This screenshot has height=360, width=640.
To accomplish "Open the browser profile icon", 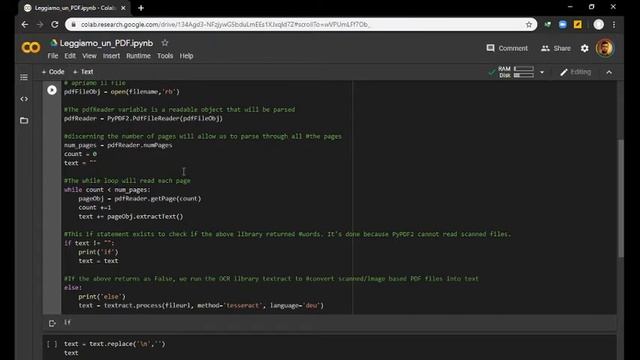I will pyautogui.click(x=598, y=24).
